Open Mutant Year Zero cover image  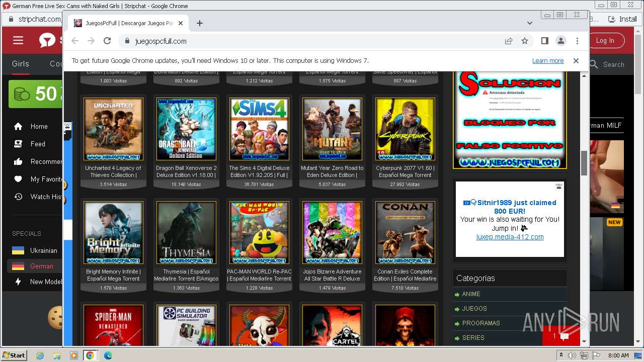(332, 129)
